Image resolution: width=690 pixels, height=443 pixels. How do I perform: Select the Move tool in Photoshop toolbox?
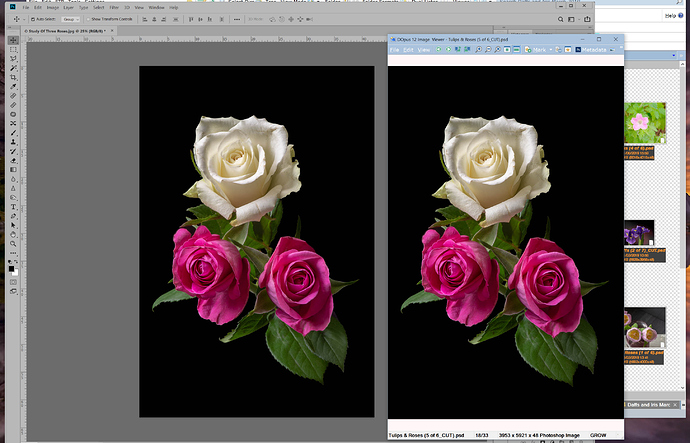[13, 40]
